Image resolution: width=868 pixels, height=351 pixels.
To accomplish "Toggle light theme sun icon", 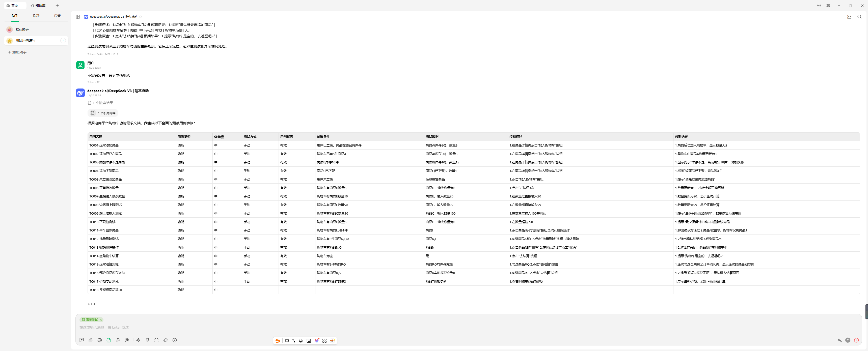I will [x=819, y=6].
